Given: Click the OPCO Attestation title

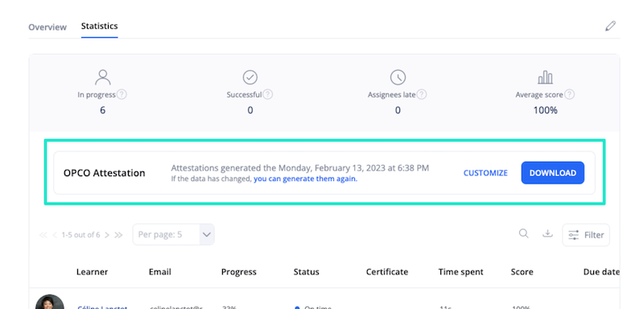Looking at the screenshot, I should tap(105, 173).
